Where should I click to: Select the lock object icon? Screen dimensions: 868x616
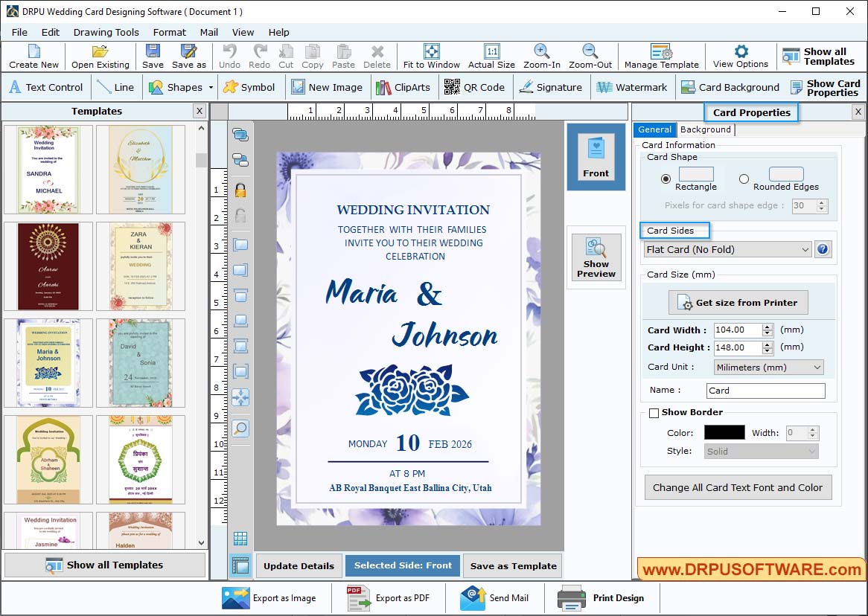pyautogui.click(x=239, y=190)
